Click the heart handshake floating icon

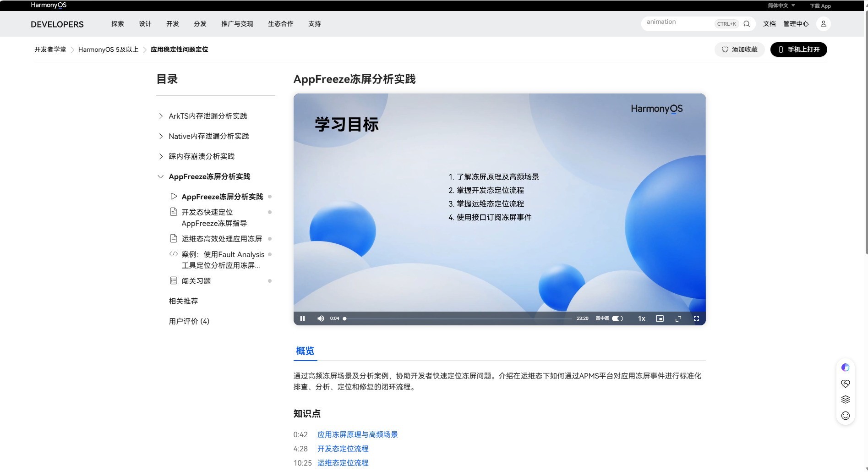pyautogui.click(x=846, y=384)
